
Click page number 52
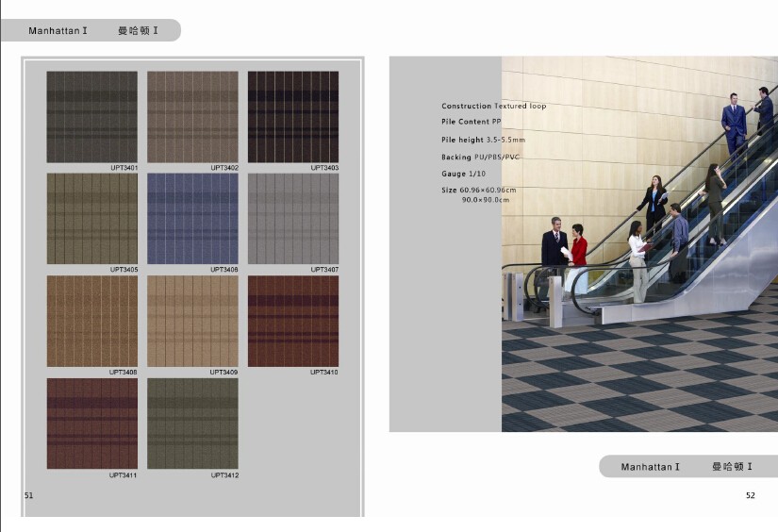(750, 495)
